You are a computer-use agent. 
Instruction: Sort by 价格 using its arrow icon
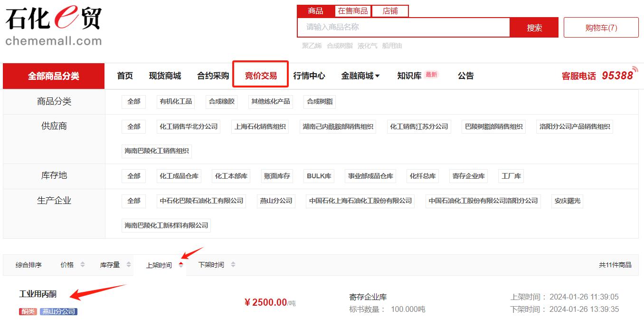point(82,265)
